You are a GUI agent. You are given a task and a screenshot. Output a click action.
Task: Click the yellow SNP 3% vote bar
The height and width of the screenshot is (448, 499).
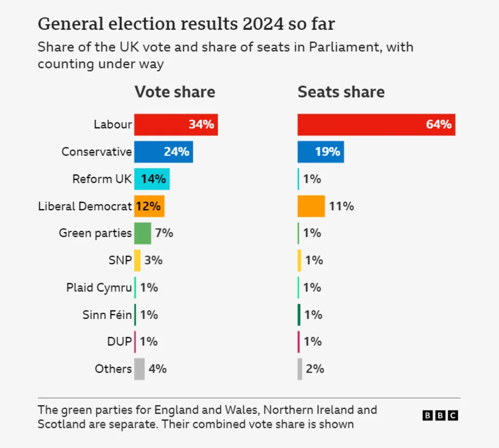[137, 260]
